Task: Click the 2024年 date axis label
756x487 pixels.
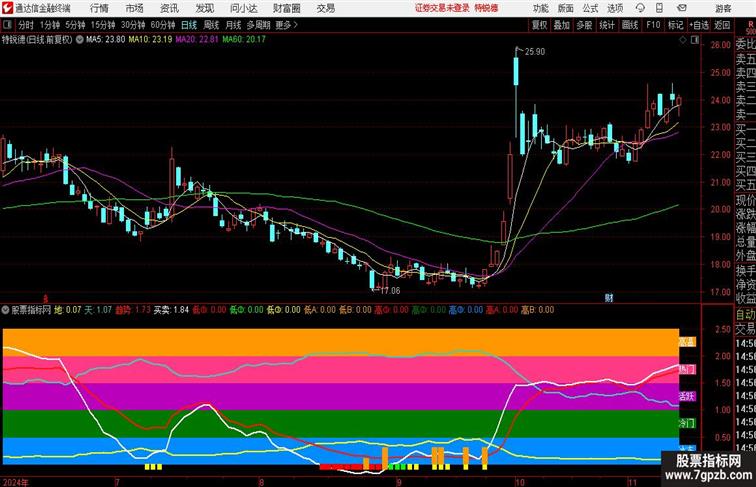Action: (15, 482)
